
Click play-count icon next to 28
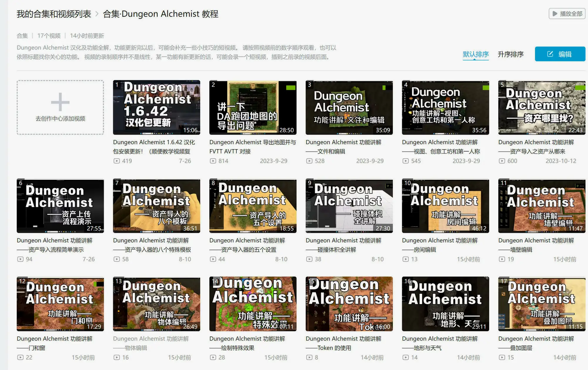pos(213,357)
